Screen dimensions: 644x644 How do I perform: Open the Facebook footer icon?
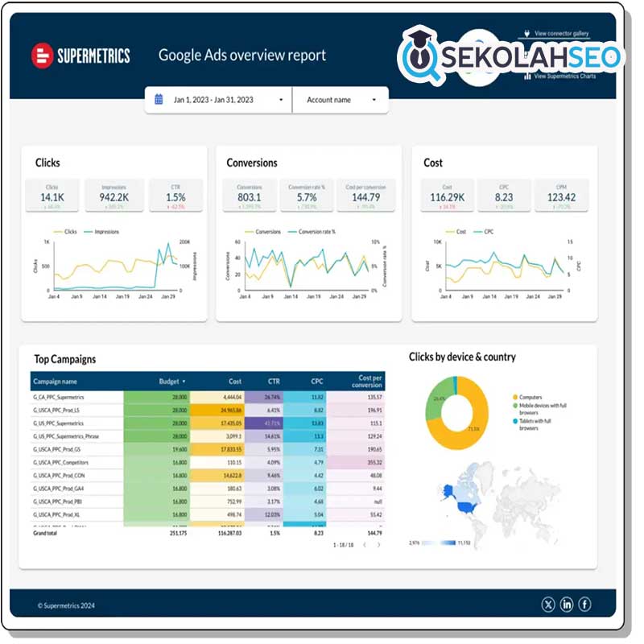[x=584, y=604]
